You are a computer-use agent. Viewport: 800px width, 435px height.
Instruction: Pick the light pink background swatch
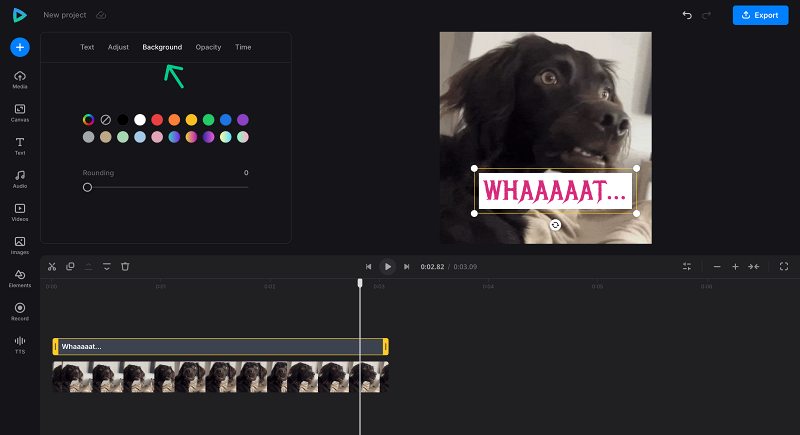click(157, 137)
